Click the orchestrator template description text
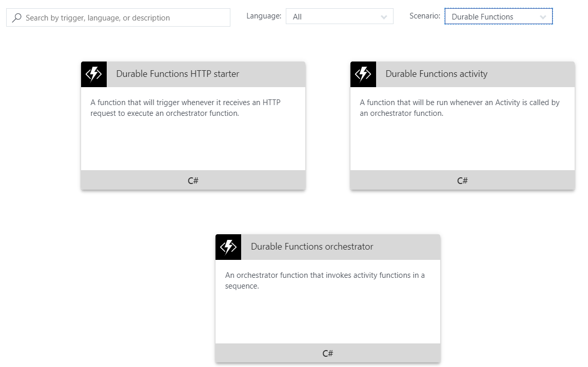This screenshot has width=588, height=367. click(x=324, y=280)
